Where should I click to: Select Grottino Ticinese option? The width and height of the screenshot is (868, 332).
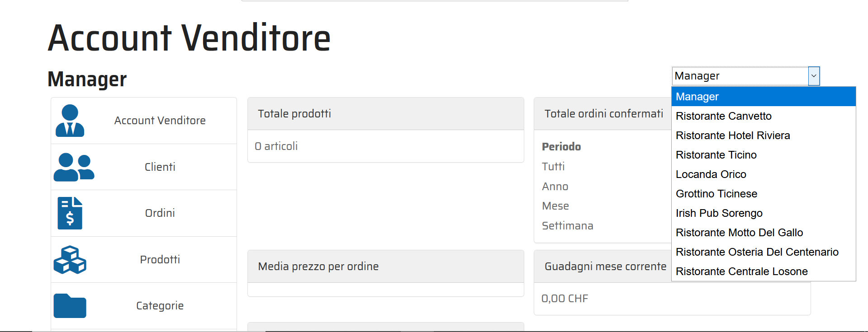[716, 194]
